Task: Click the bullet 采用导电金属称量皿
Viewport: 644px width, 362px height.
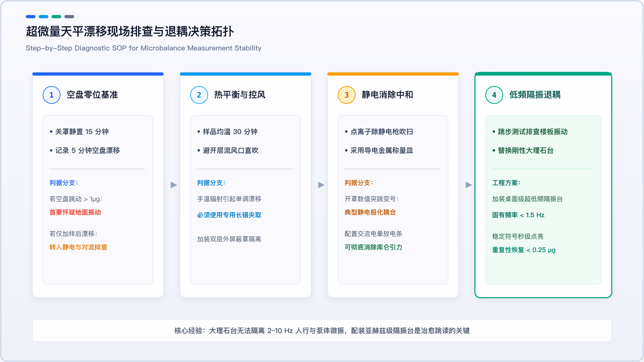Action: click(379, 150)
